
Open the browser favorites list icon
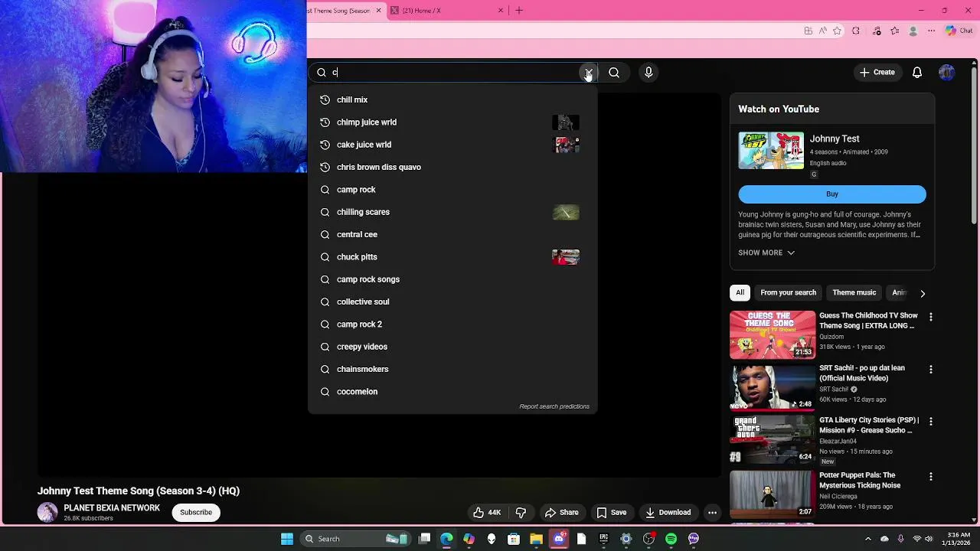coord(894,31)
